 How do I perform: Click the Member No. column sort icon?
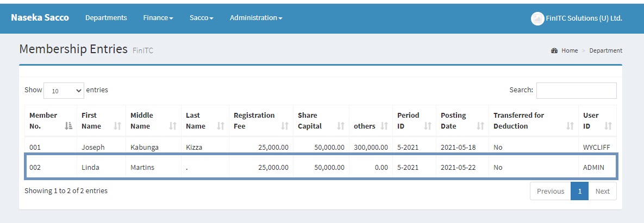click(x=68, y=126)
